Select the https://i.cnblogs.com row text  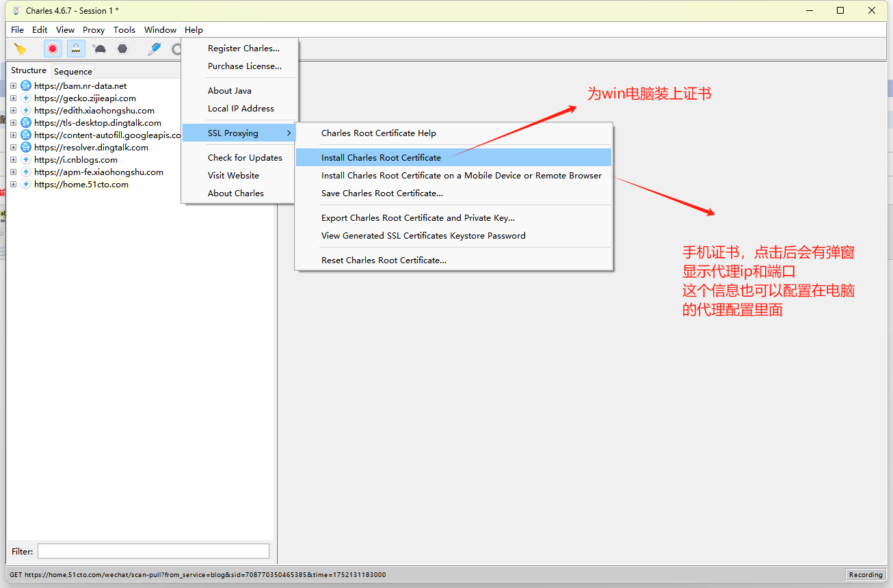click(x=75, y=159)
